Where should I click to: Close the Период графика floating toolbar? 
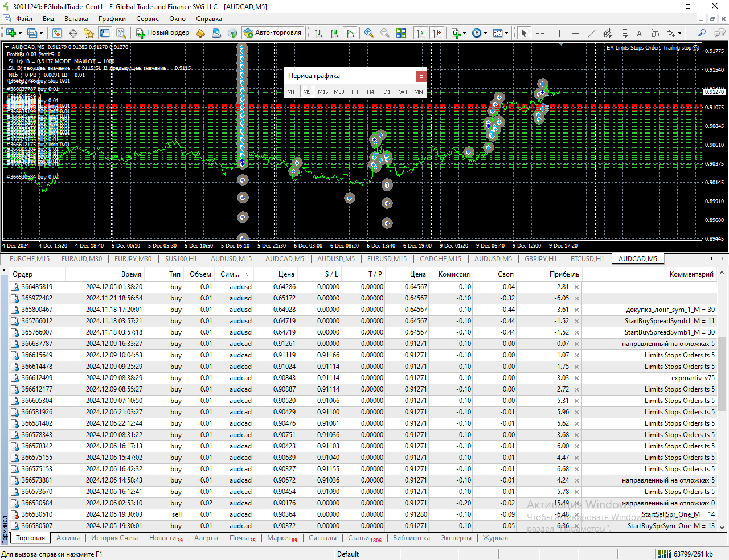pos(421,76)
